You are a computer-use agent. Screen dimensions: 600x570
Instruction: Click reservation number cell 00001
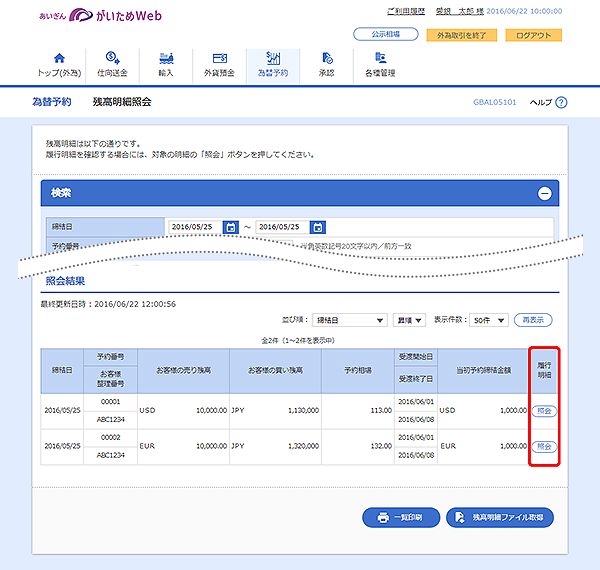(111, 402)
